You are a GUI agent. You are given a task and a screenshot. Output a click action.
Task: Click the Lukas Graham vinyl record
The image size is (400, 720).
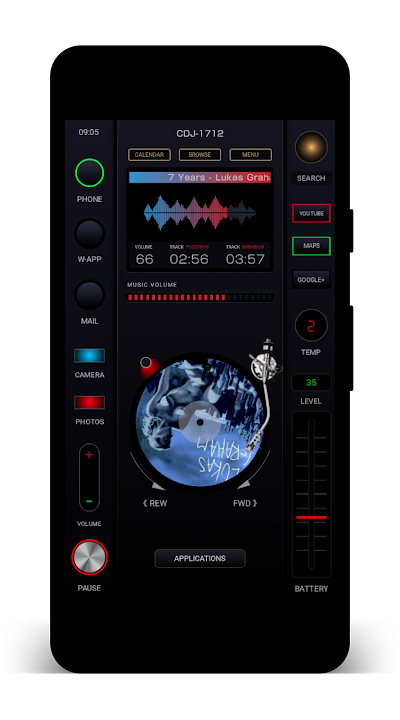pos(200,422)
